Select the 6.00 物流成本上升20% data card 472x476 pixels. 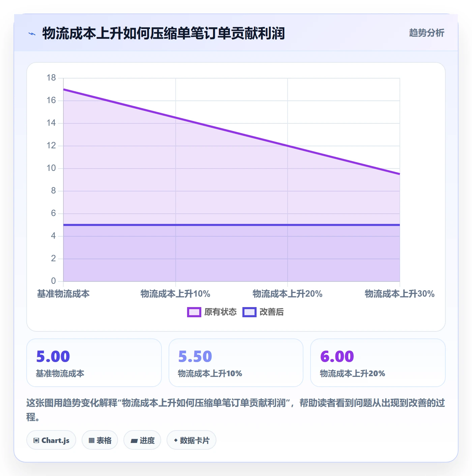378,363
